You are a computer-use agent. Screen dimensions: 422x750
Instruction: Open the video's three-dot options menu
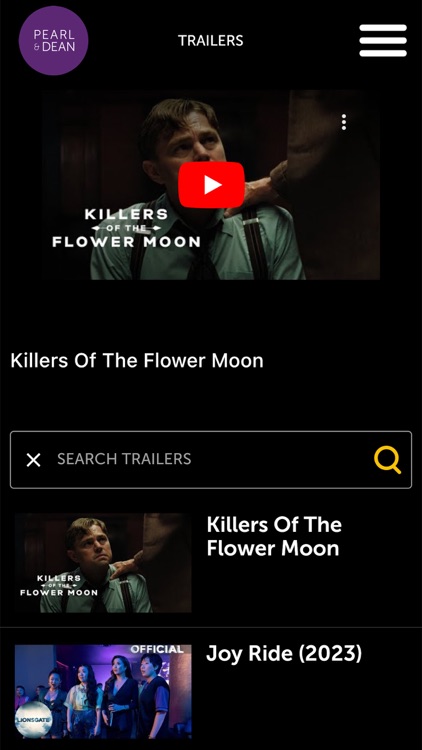(344, 122)
